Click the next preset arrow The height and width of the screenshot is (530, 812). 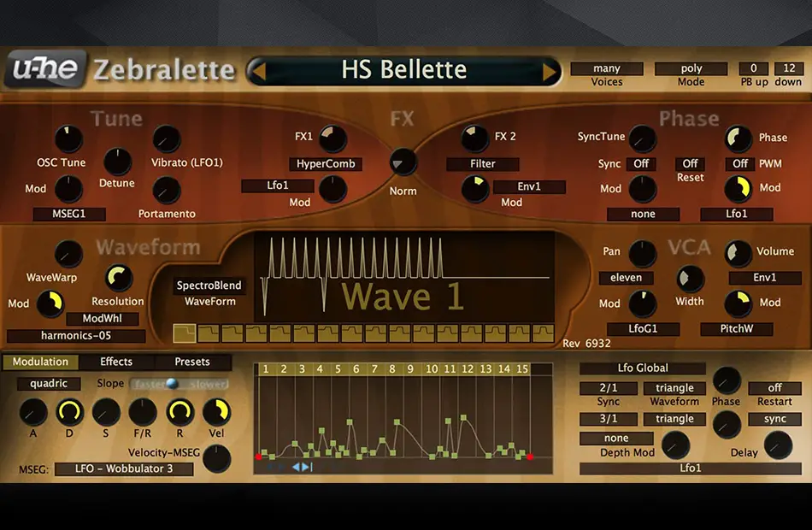tap(550, 71)
